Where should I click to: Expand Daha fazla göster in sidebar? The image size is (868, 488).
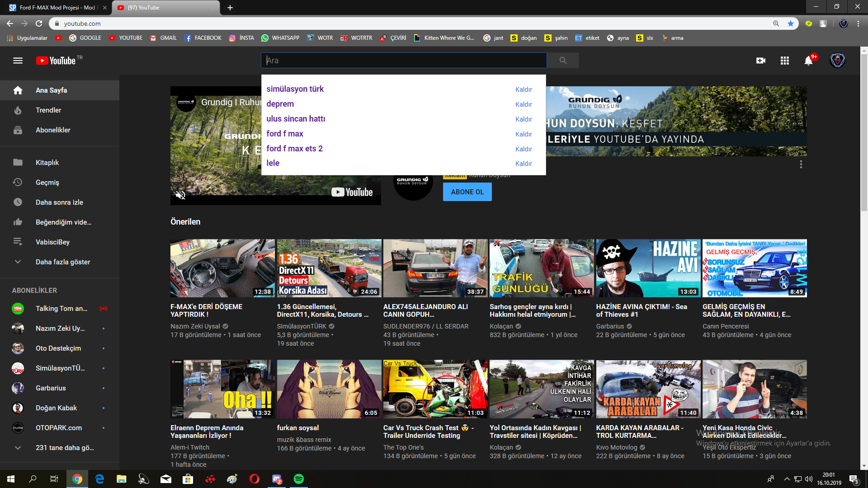63,262
